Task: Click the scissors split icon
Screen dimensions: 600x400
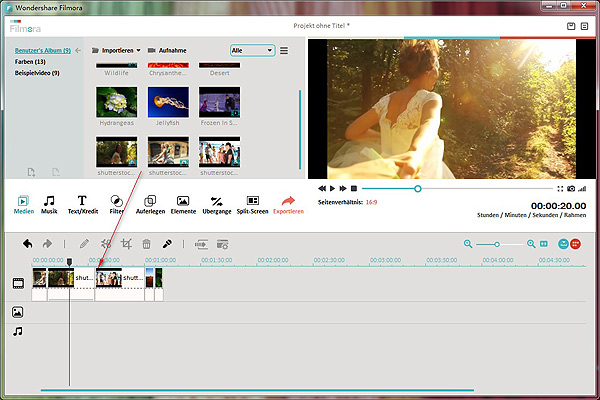Action: 106,244
